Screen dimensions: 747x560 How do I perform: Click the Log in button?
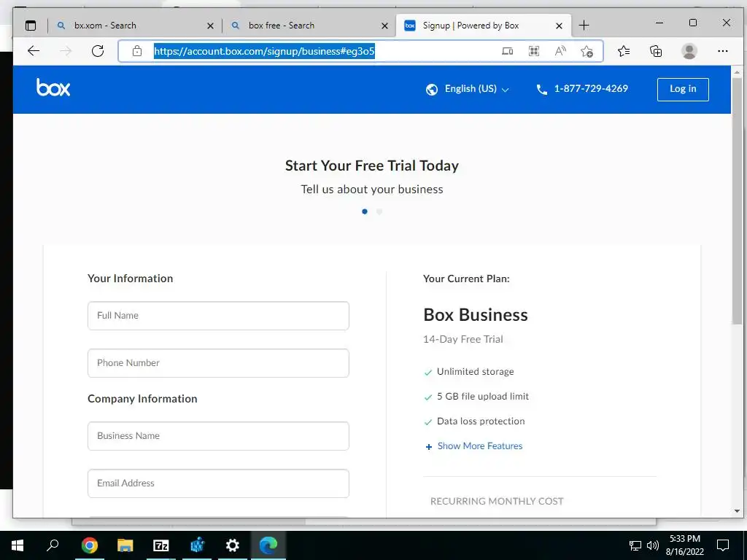683,90
